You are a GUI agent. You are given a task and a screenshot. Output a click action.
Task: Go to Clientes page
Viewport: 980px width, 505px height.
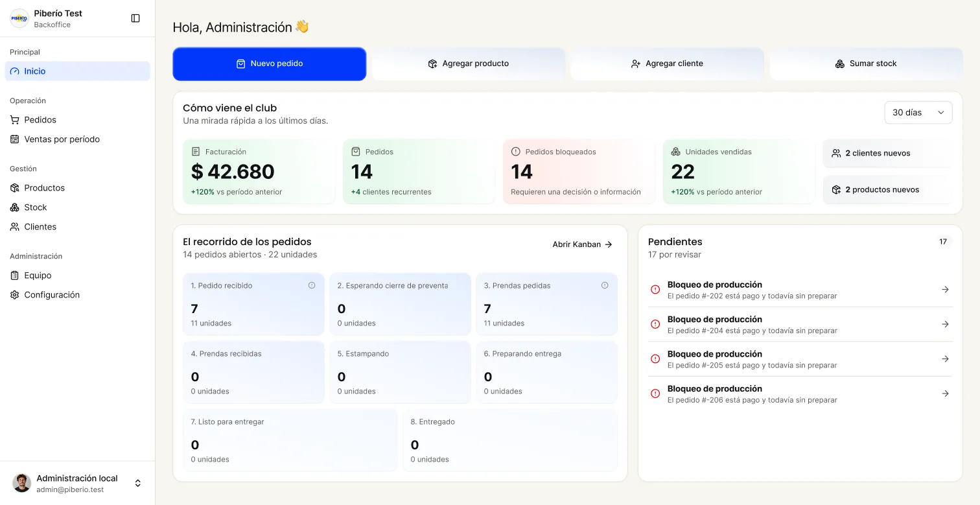[x=78, y=227]
